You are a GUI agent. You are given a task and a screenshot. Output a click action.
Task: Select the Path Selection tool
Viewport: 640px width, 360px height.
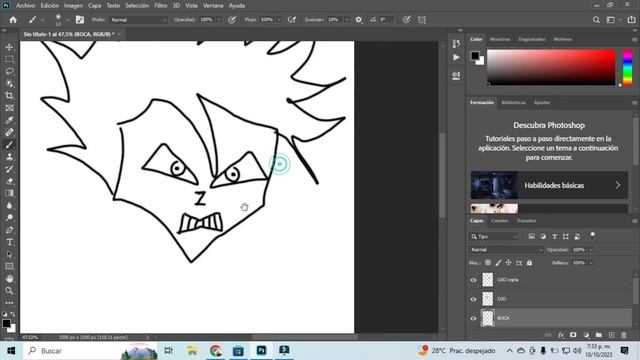pyautogui.click(x=9, y=254)
